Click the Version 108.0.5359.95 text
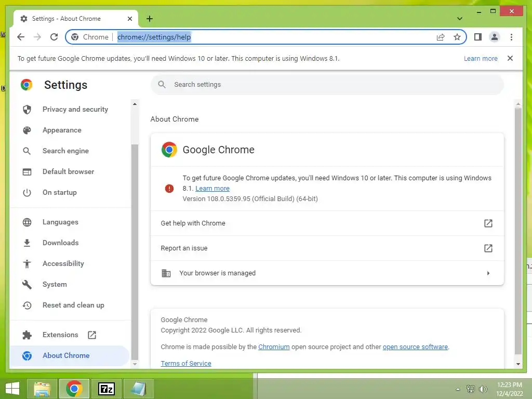Viewport: 532px width, 399px height. tap(250, 199)
